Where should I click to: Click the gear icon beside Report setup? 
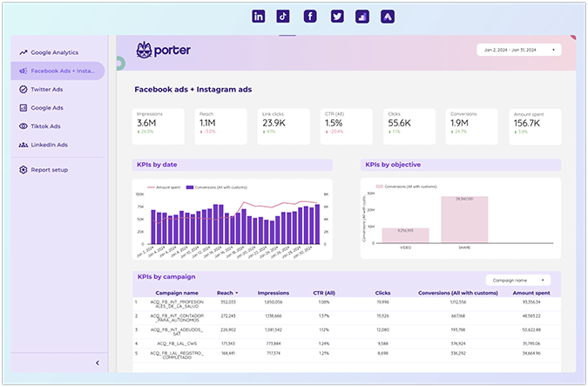(x=24, y=170)
